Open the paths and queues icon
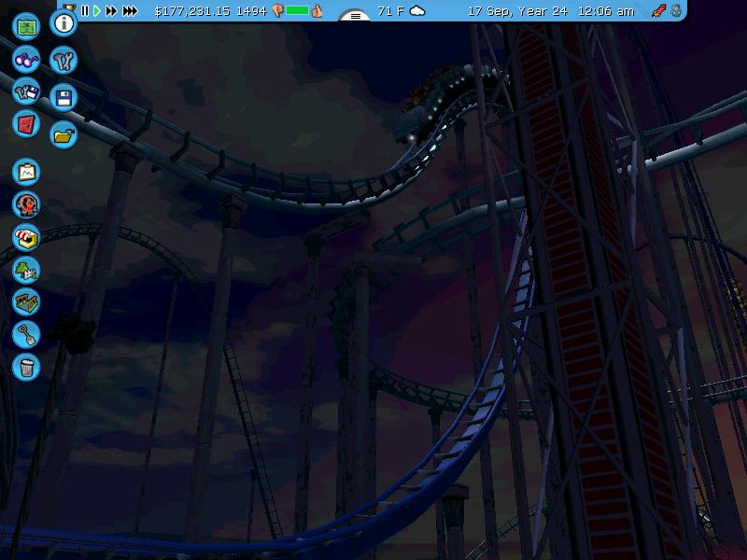Viewport: 747px width, 560px height. click(x=26, y=301)
